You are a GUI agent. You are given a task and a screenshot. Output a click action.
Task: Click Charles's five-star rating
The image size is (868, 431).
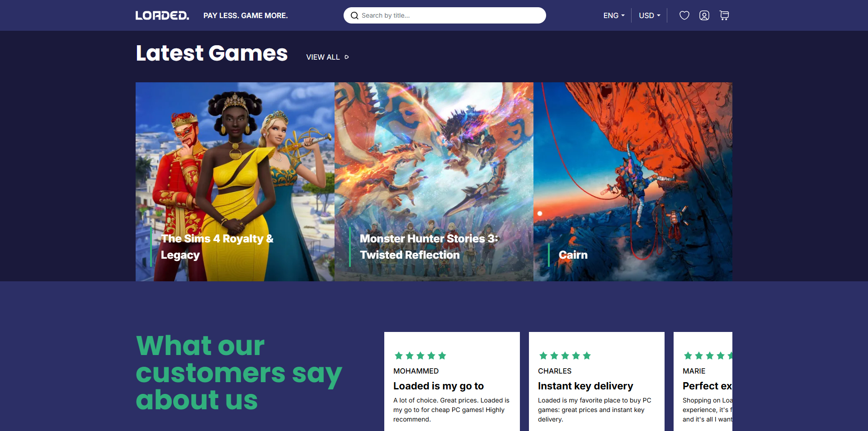click(x=565, y=356)
